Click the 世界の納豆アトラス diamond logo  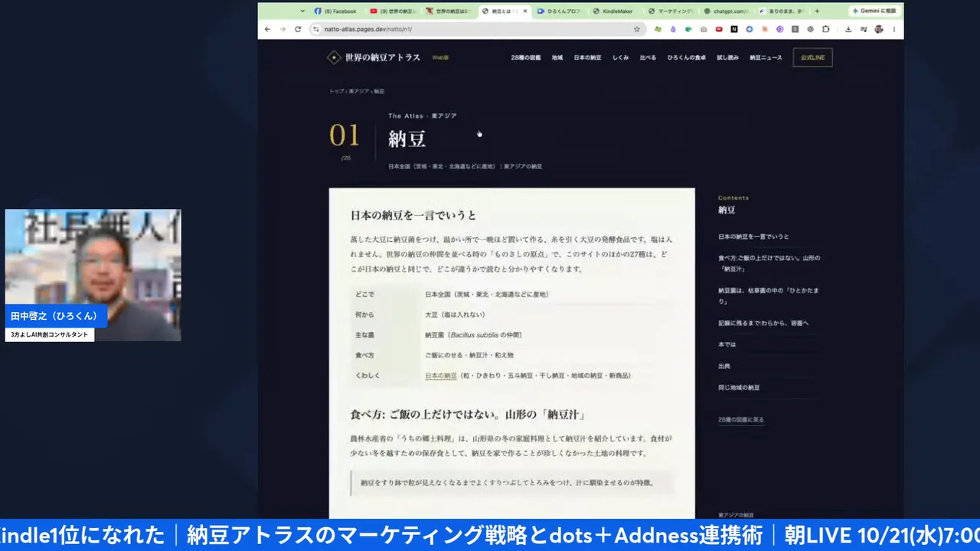334,57
